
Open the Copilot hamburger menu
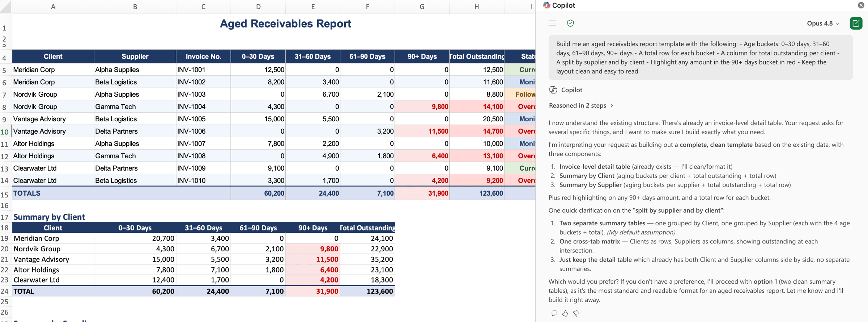pyautogui.click(x=552, y=23)
